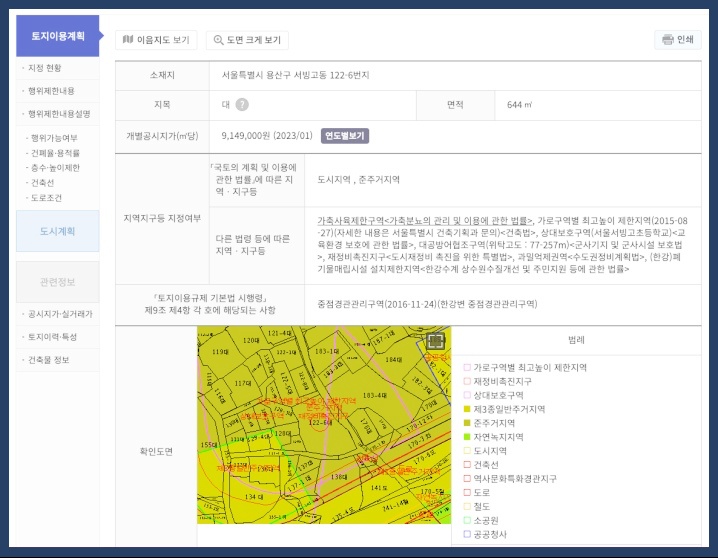Go to 행위제한내용설명 in sidebar
This screenshot has width=718, height=558.
pyautogui.click(x=59, y=114)
